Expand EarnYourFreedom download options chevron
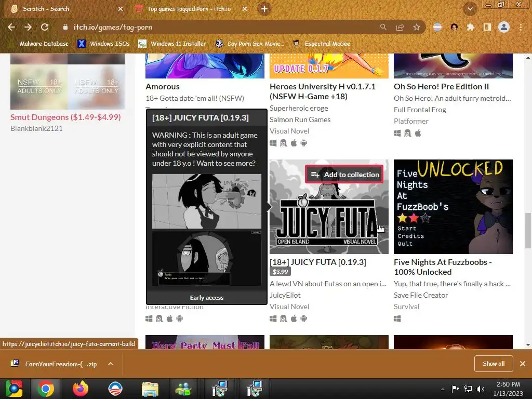 click(111, 364)
